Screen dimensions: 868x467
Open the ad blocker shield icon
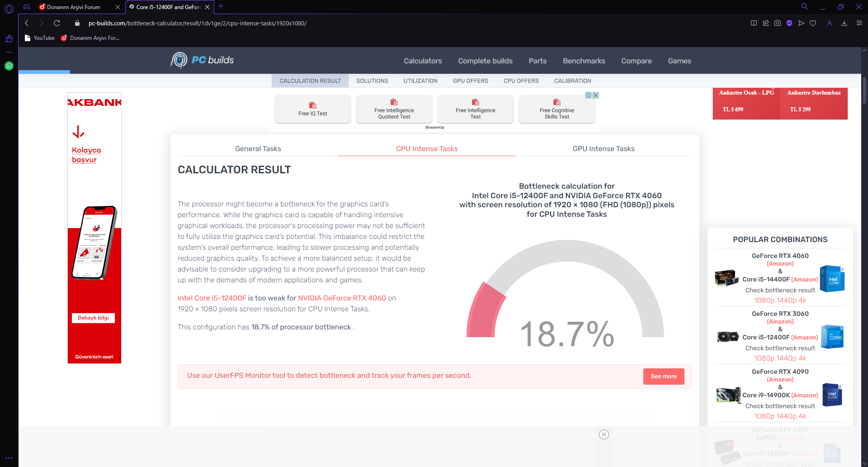click(x=789, y=23)
